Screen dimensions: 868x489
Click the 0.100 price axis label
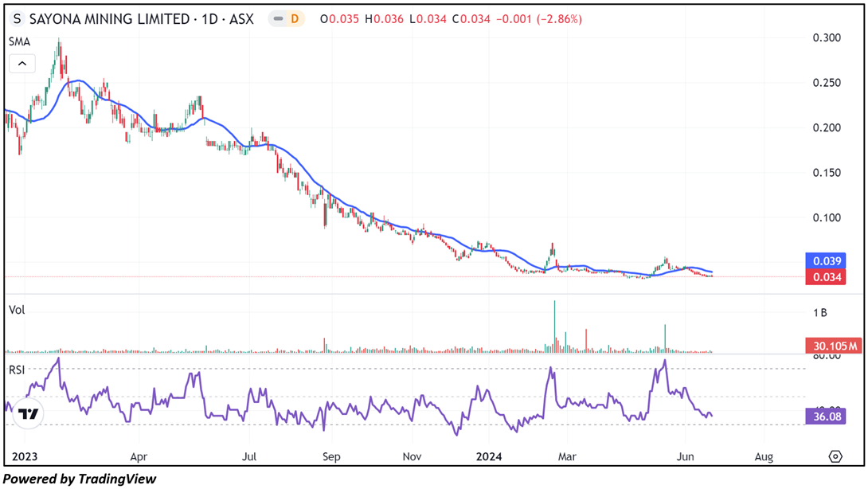click(x=827, y=217)
